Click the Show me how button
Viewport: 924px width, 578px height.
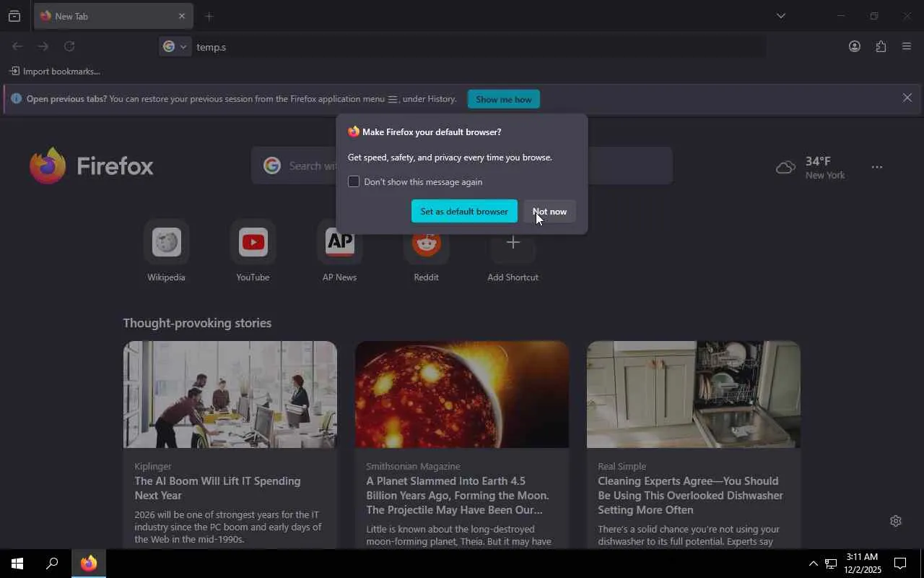pos(504,99)
